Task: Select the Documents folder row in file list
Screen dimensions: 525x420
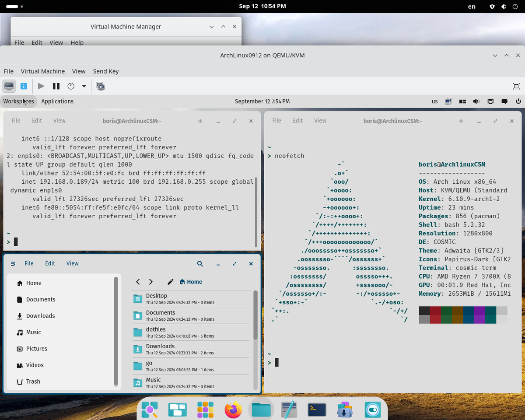Action: pos(191,315)
